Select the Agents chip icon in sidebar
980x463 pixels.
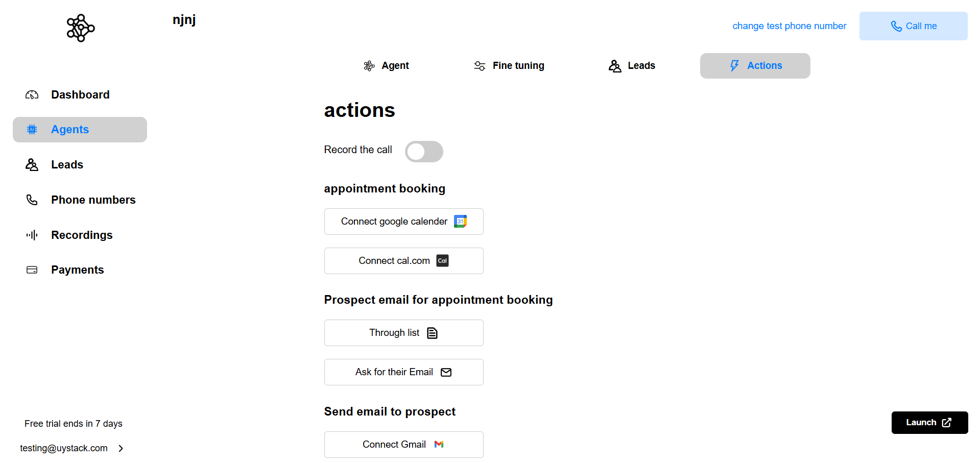pos(32,130)
